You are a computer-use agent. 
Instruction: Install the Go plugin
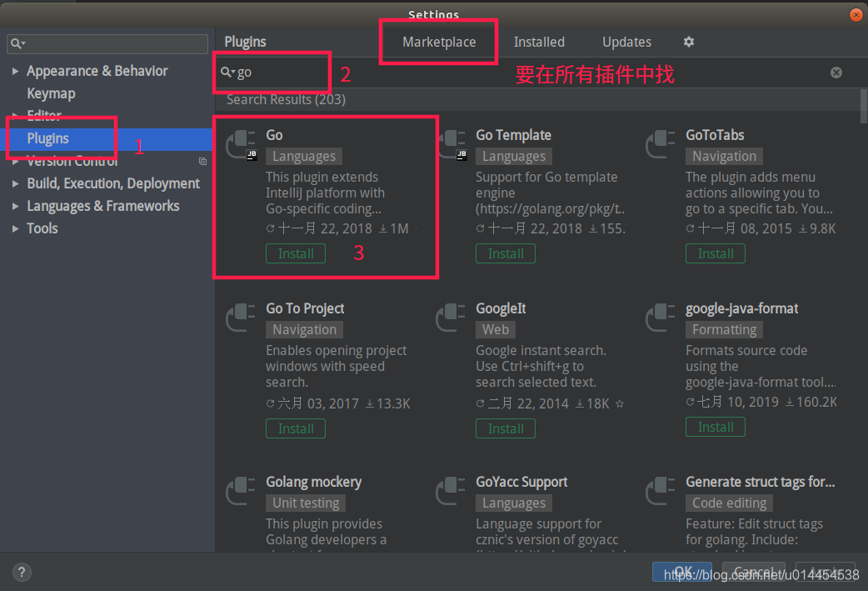tap(296, 253)
